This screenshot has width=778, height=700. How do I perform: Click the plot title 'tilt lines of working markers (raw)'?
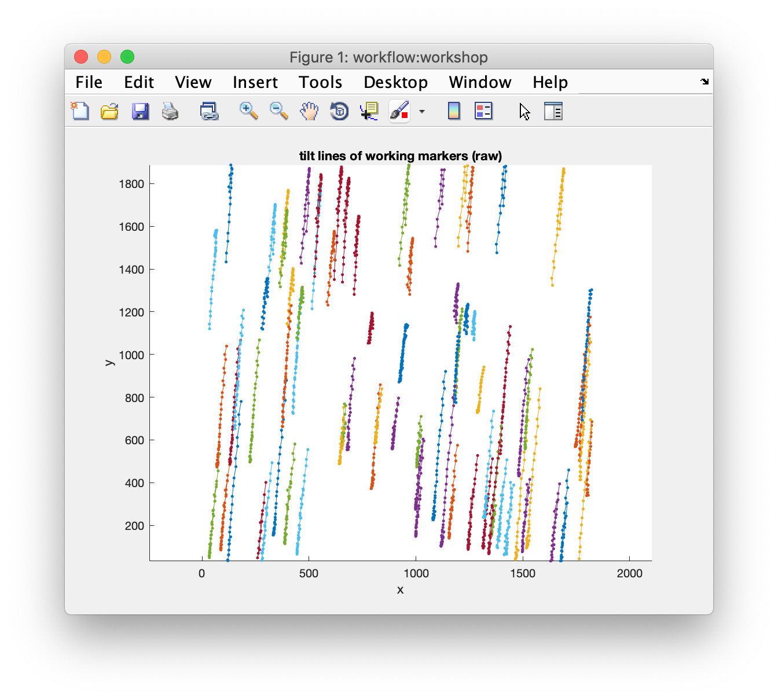401,156
